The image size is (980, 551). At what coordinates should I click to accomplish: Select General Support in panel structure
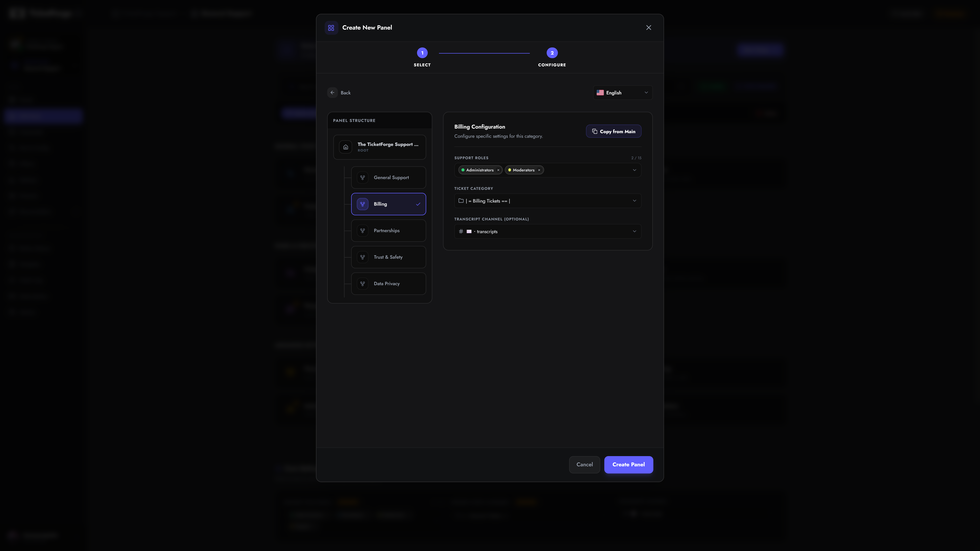[x=388, y=177]
